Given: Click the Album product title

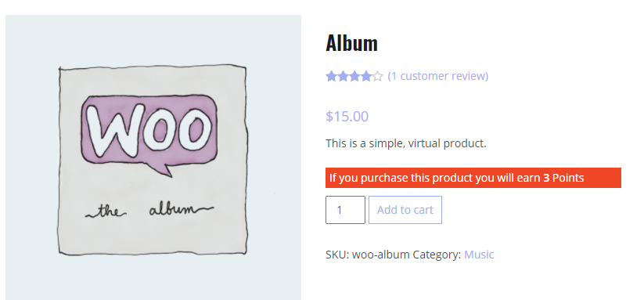Looking at the screenshot, I should pos(351,43).
